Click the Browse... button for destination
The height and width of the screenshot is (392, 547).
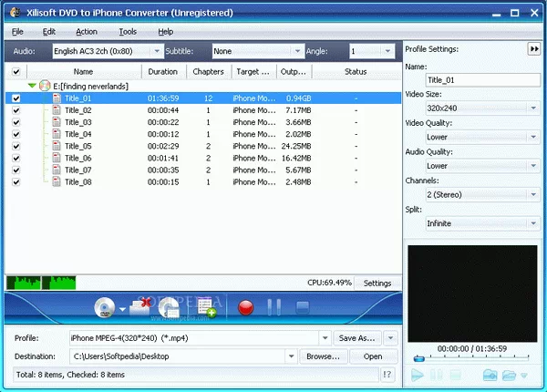323,356
